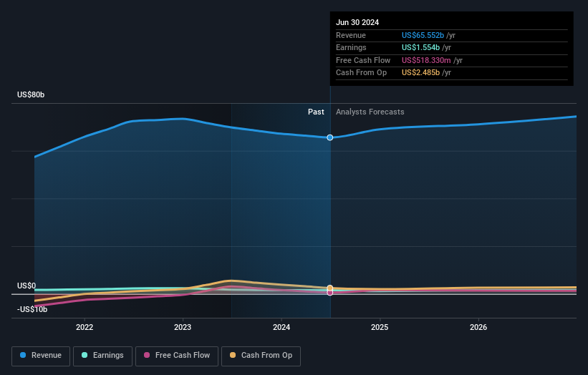Click the -US$10b y-axis label
This screenshot has width=588, height=375.
(32, 309)
